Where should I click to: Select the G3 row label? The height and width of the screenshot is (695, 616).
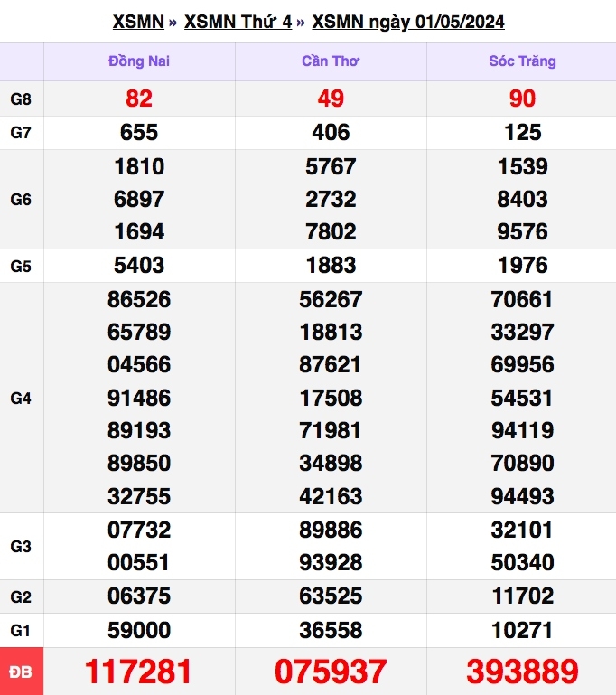tap(21, 546)
